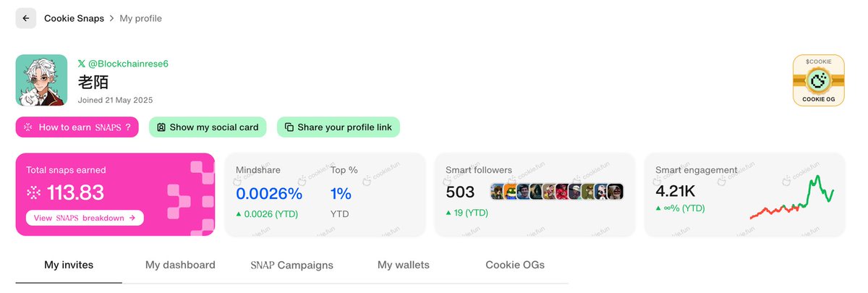Share your profile link
868x293 pixels.
338,127
